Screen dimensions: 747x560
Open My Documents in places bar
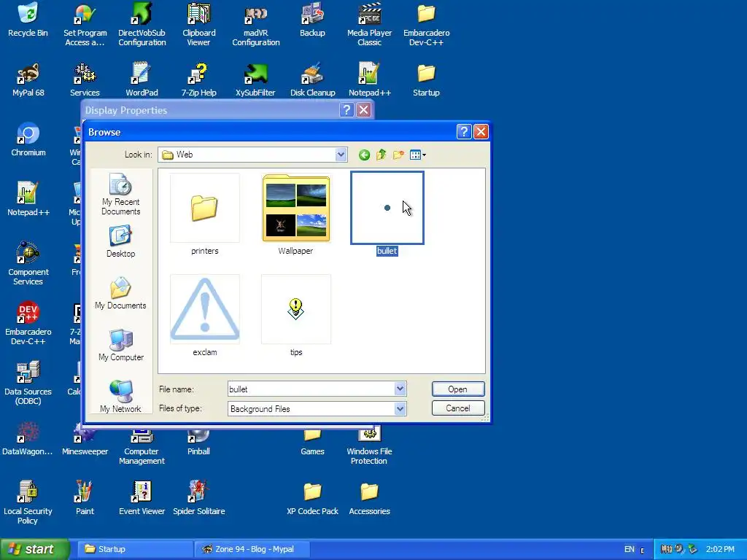click(x=120, y=293)
